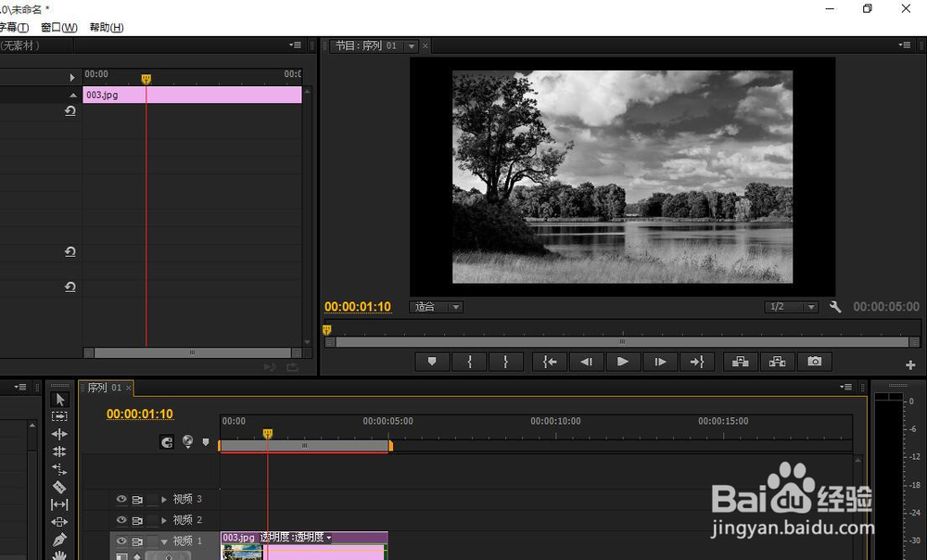This screenshot has width=927, height=560.
Task: Click the Program monitor timecode 00:00:01:10
Action: pos(358,307)
